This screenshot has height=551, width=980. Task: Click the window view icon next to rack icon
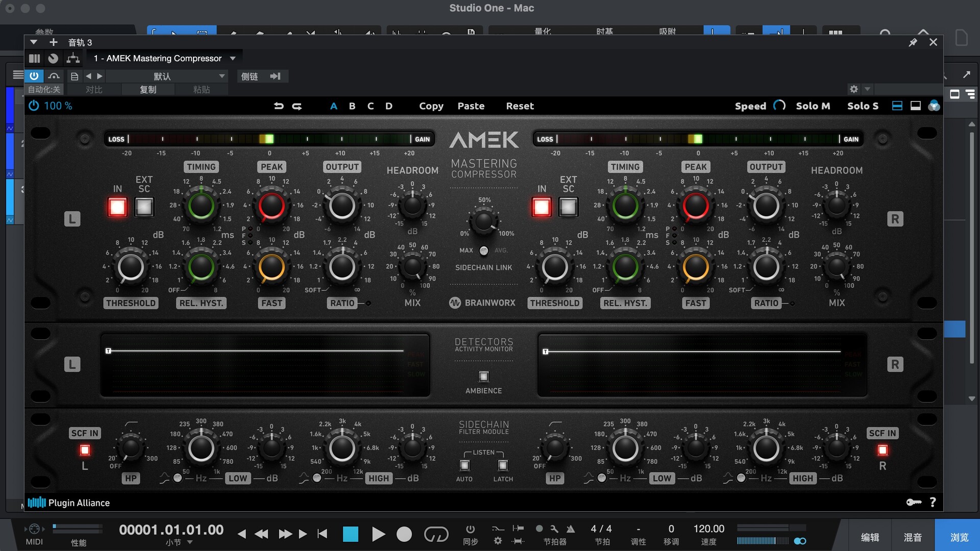(x=916, y=106)
